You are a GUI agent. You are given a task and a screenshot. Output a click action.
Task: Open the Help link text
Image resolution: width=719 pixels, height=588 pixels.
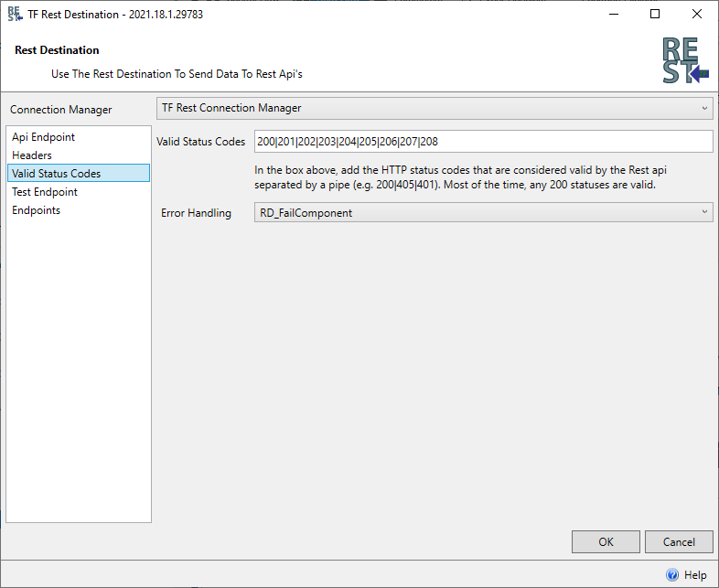tap(695, 575)
